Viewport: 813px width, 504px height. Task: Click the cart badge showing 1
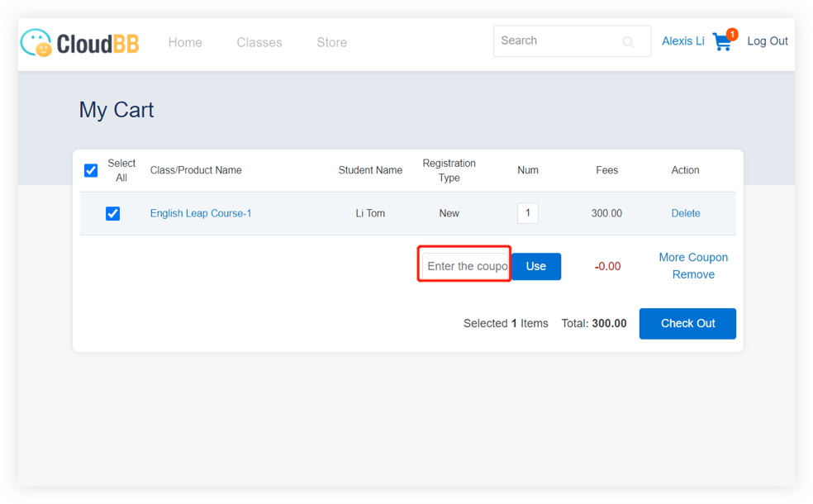pos(732,34)
